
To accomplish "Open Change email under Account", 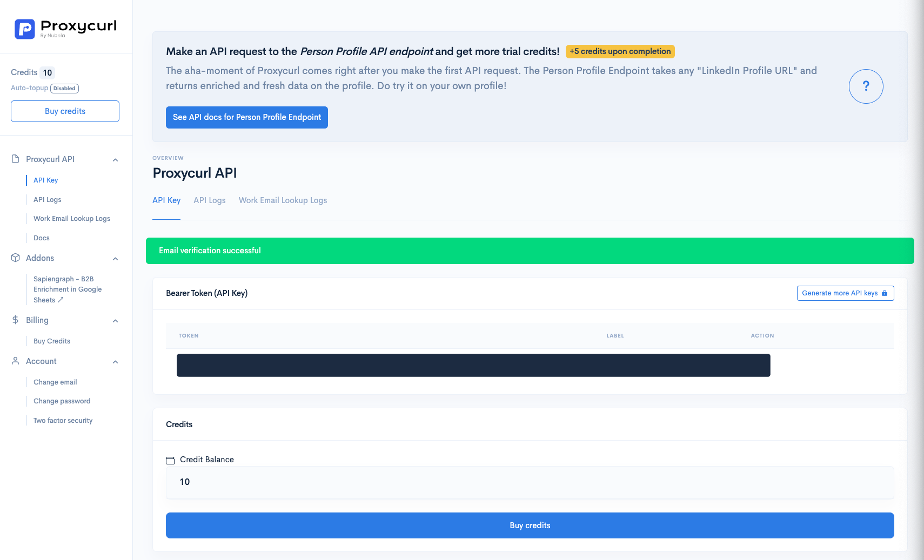I will 55,382.
